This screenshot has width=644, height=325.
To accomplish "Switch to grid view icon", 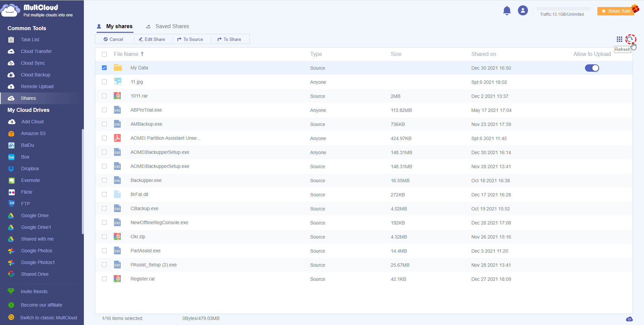I will pyautogui.click(x=619, y=39).
